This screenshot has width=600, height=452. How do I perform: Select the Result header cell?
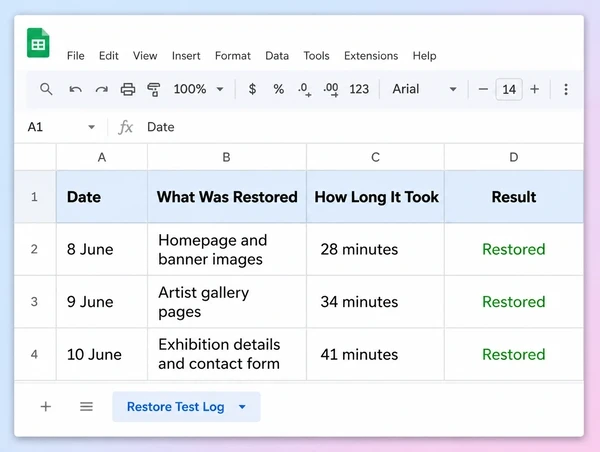point(514,197)
